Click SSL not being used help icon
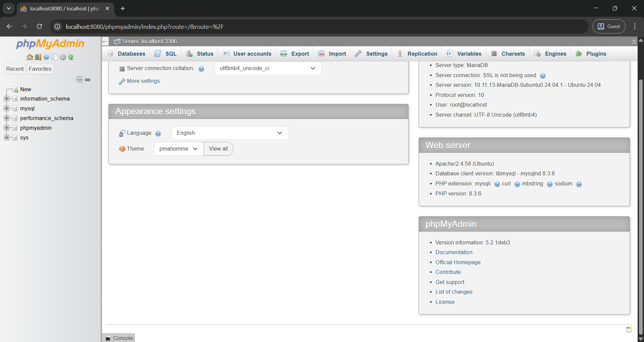The image size is (644, 342). 543,76
